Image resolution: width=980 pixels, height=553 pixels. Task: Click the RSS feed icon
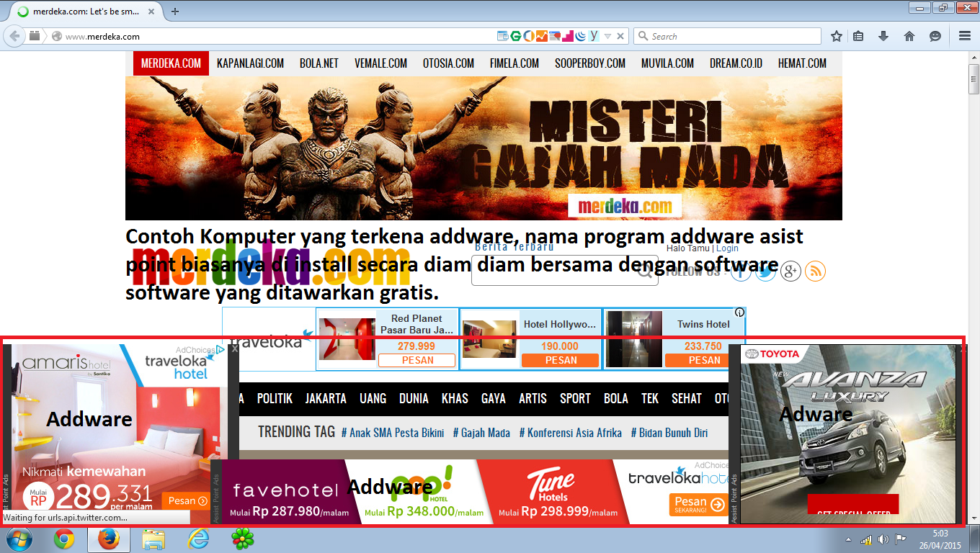(815, 271)
